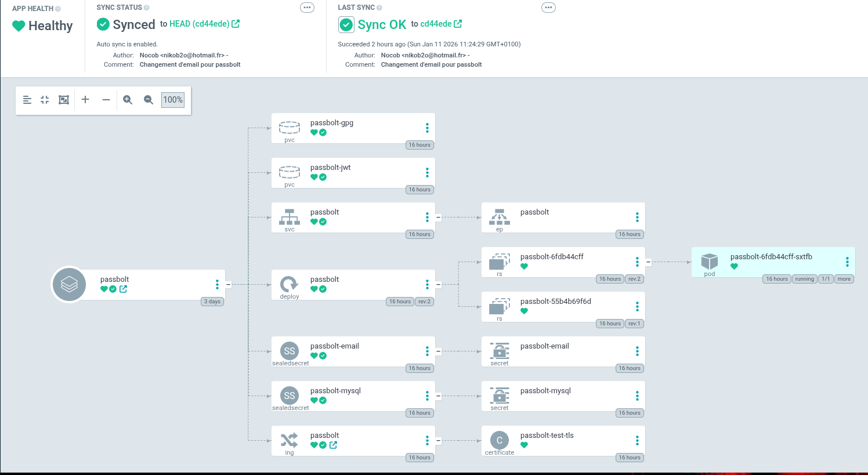Screen dimensions: 868x475
Task: Open external link icon on passbolt application node
Action: (123, 289)
